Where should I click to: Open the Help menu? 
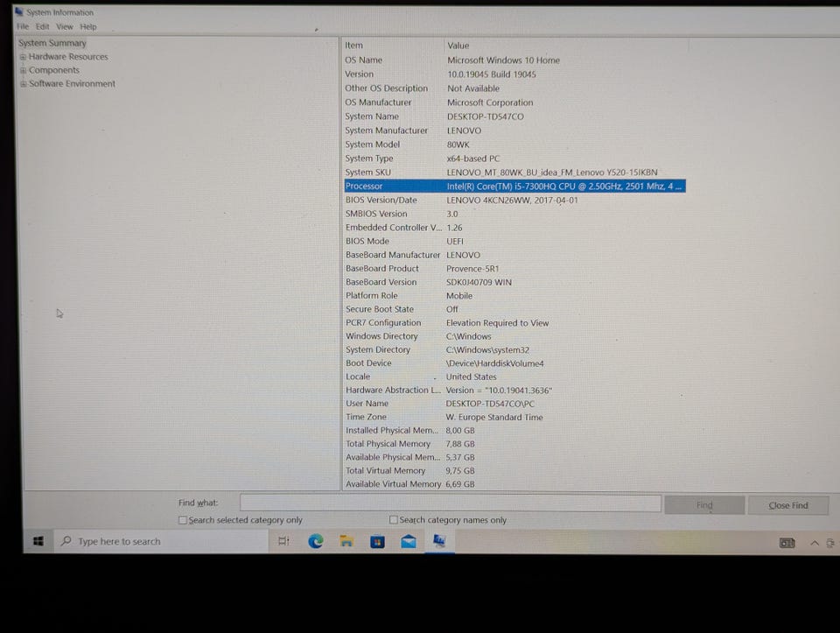pyautogui.click(x=88, y=26)
